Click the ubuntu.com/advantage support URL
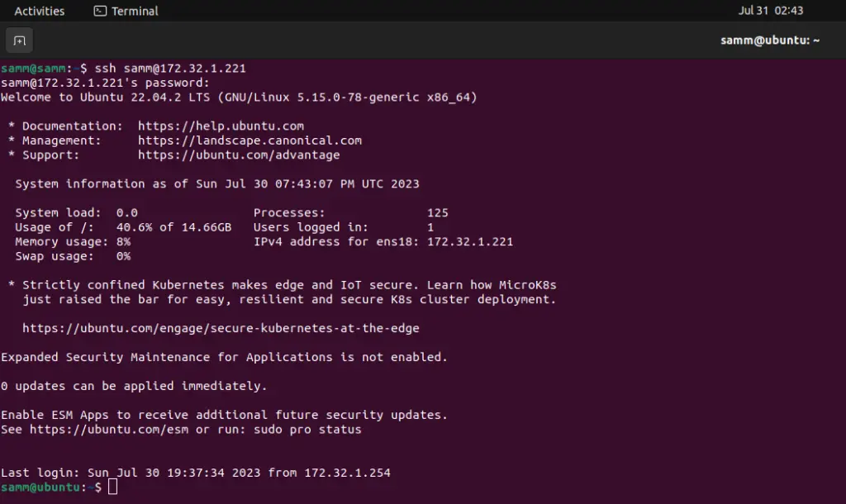The image size is (846, 504). pyautogui.click(x=239, y=155)
